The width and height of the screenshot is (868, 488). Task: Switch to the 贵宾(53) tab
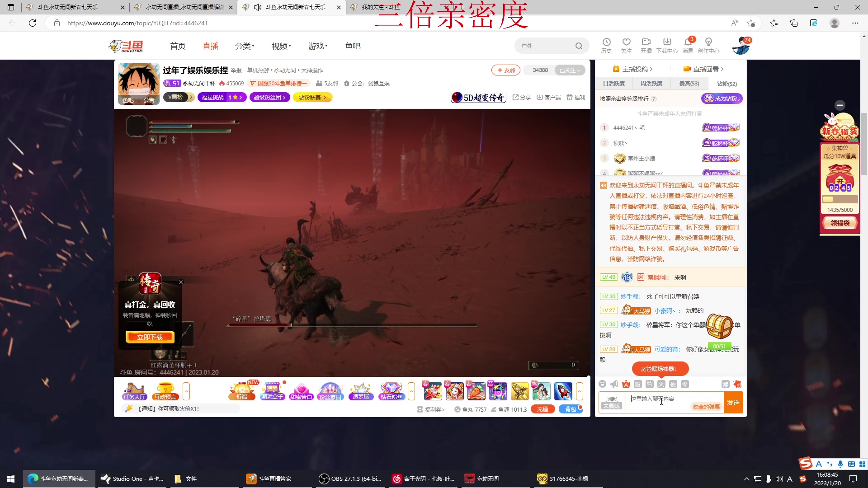click(689, 84)
